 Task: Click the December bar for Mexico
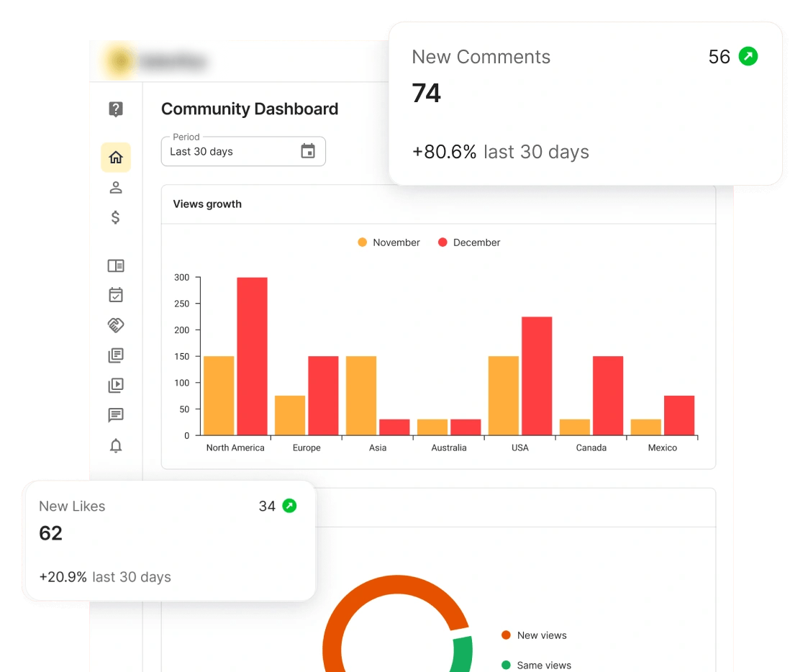click(679, 415)
